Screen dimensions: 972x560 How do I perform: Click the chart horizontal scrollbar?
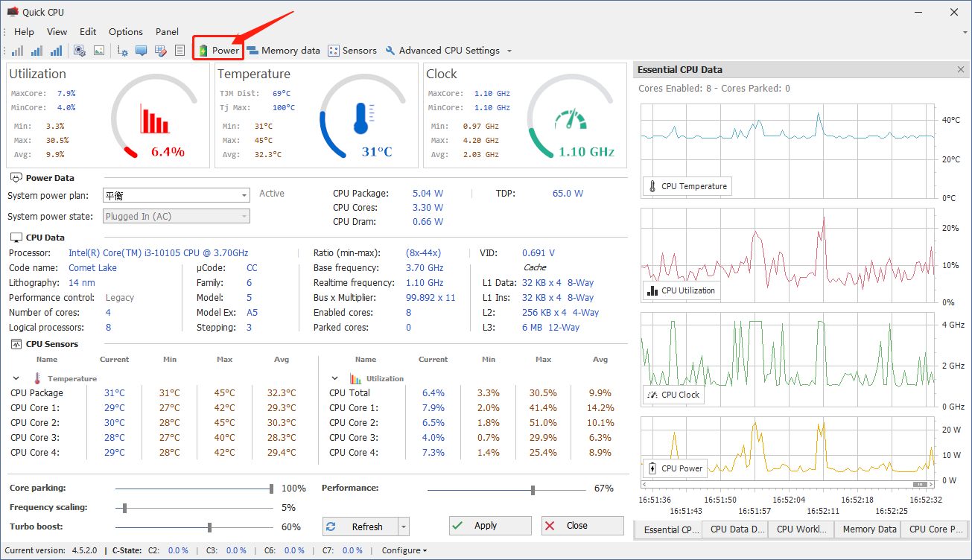click(787, 485)
